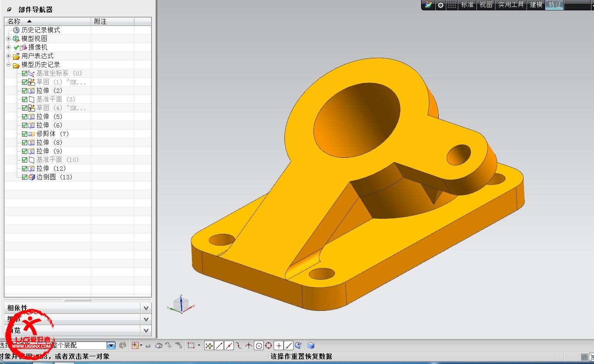Uncheck the 基准坐标系 (0) checkbox

pyautogui.click(x=25, y=73)
